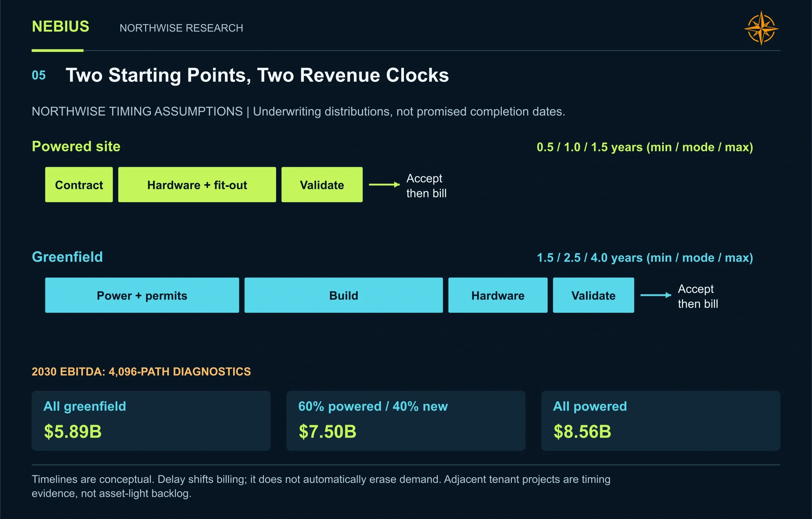Click the '60% powered / 40% new' card title
Viewport: 812px width, 519px height.
[x=373, y=406]
